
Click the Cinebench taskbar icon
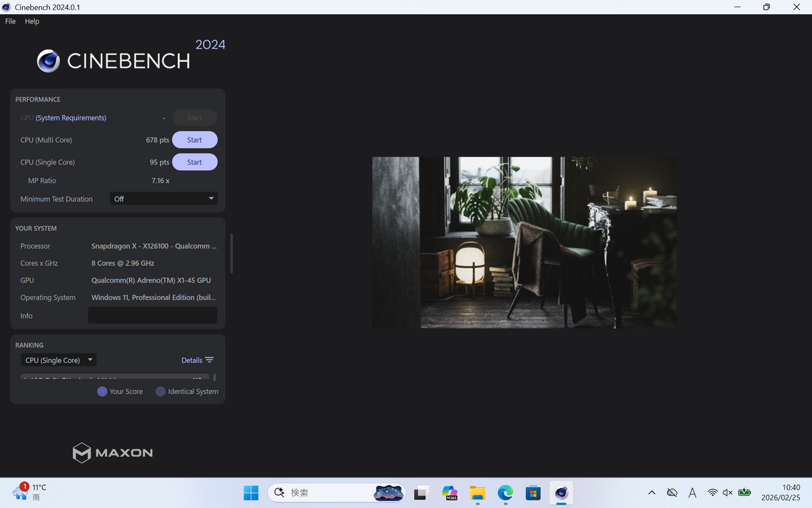pos(561,493)
